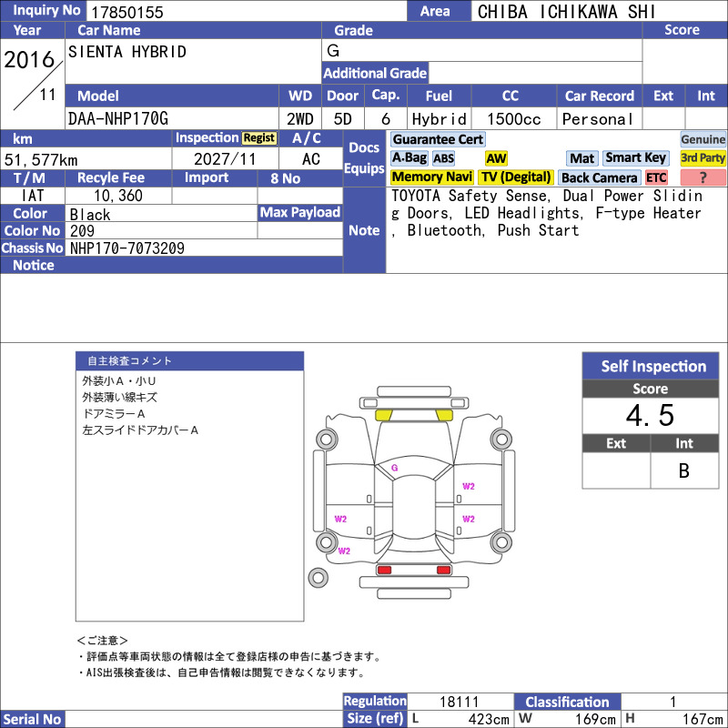Click the TV (Degital) badge

[x=516, y=177]
